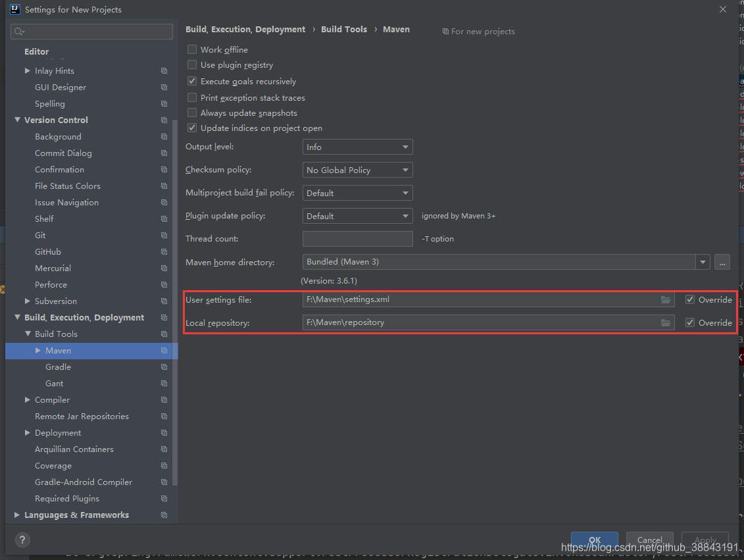
Task: Click the settings search field
Action: (x=91, y=32)
